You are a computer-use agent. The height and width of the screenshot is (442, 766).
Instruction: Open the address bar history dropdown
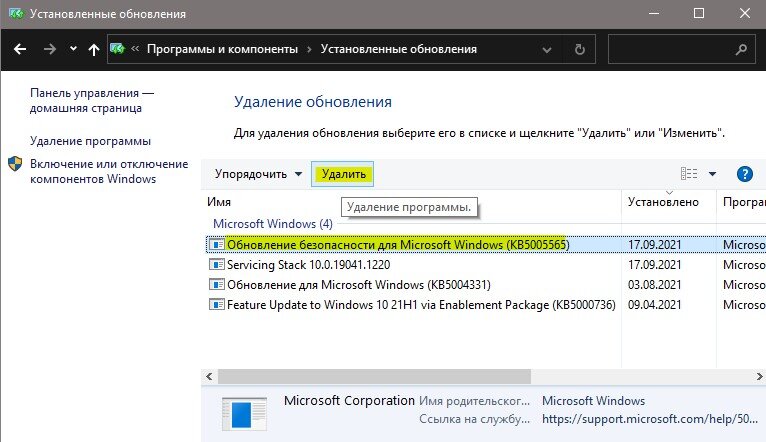pos(547,49)
